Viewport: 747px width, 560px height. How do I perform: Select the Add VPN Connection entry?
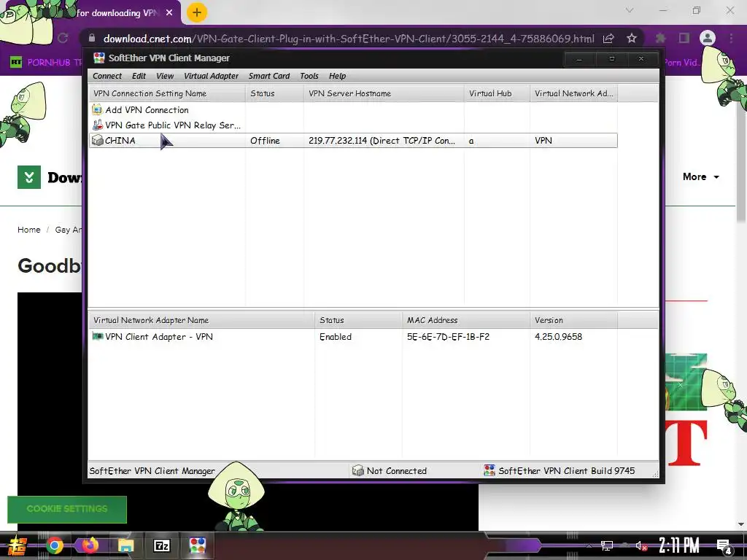147,110
